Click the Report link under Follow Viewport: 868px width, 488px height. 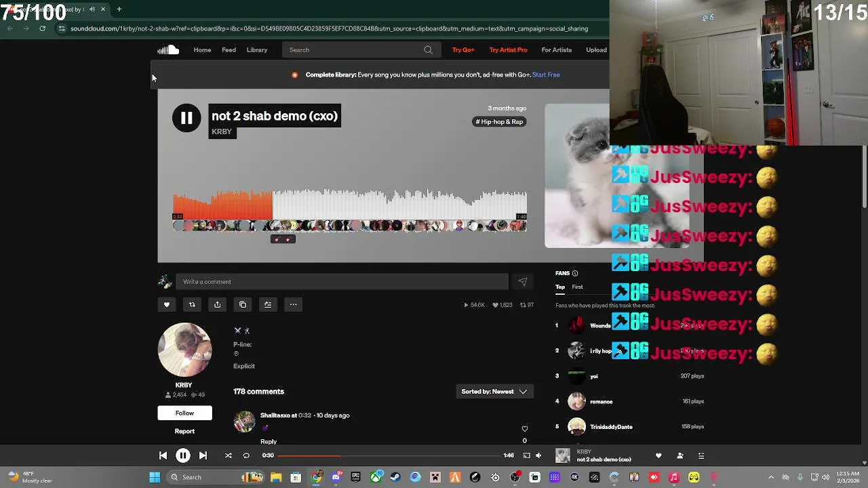(x=184, y=431)
